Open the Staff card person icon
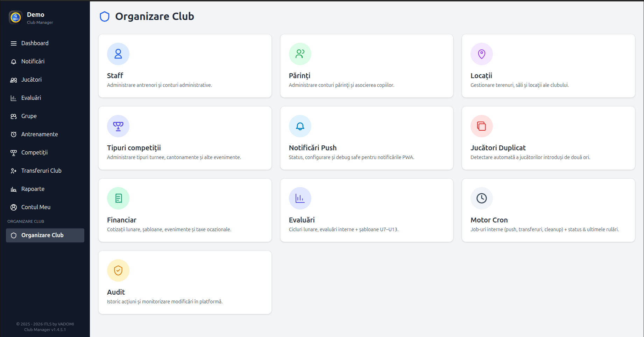This screenshot has height=337, width=644. 118,54
